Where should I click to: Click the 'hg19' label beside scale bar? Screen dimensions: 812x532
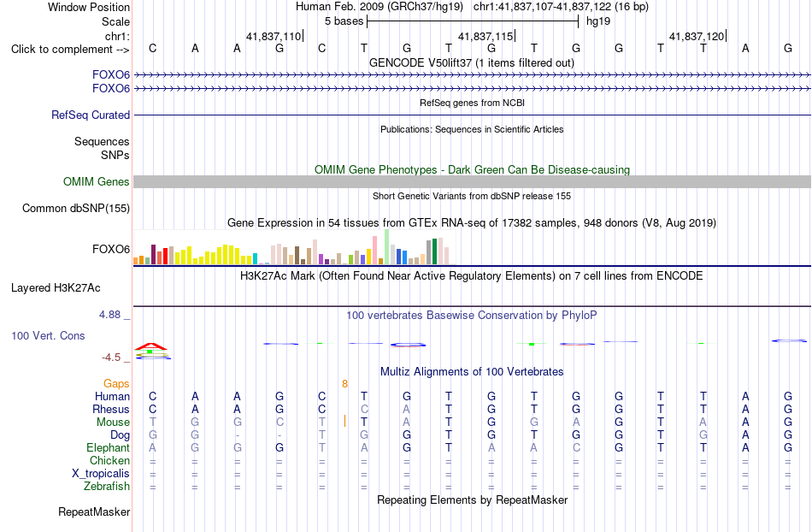pyautogui.click(x=598, y=21)
